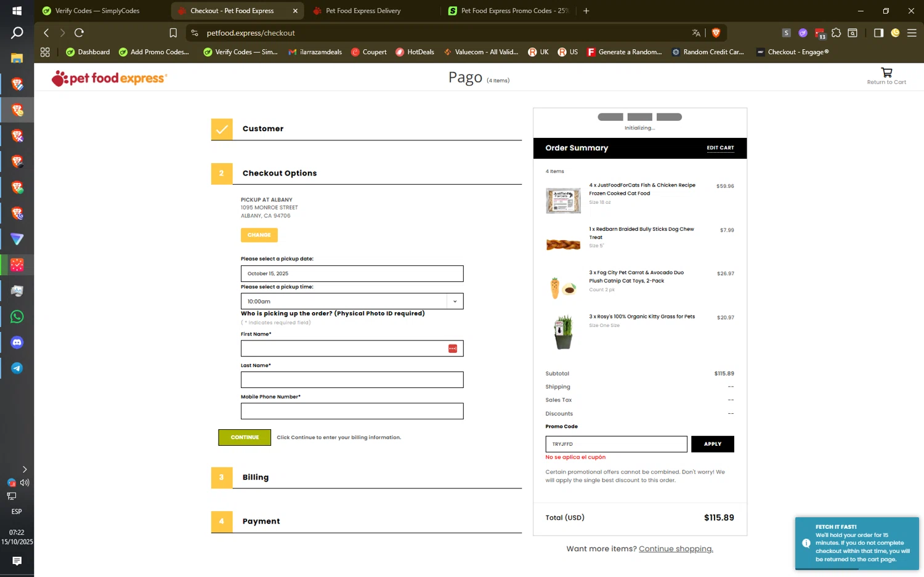Click the Payment step 4 header
The height and width of the screenshot is (577, 924).
coord(366,521)
